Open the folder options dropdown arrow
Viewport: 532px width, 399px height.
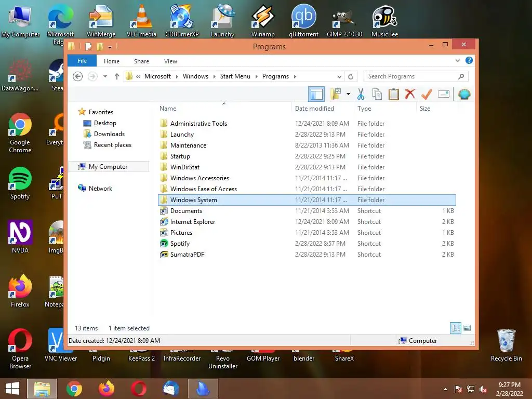click(348, 94)
